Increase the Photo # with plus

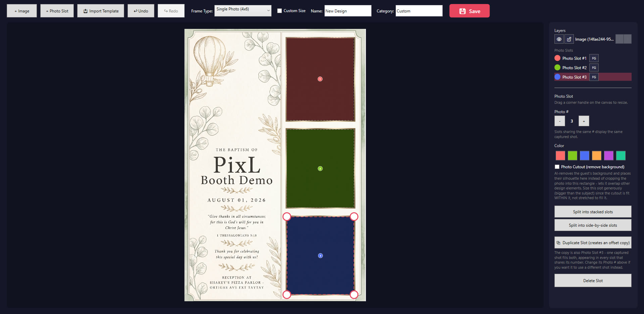point(584,121)
